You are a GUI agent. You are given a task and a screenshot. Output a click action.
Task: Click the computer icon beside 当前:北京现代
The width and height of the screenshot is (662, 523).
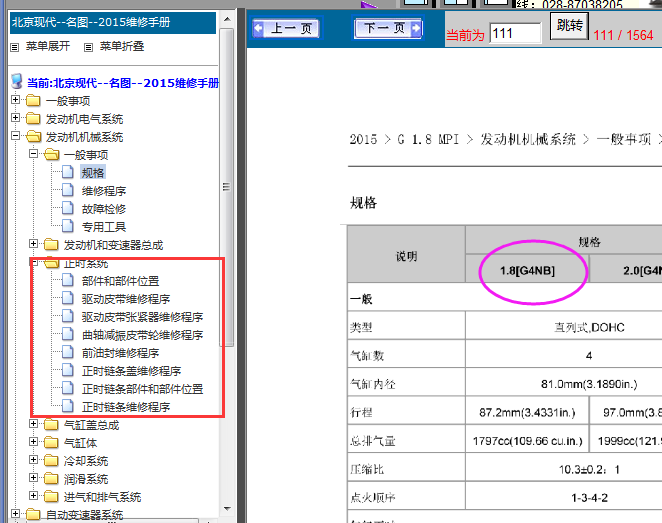point(16,81)
